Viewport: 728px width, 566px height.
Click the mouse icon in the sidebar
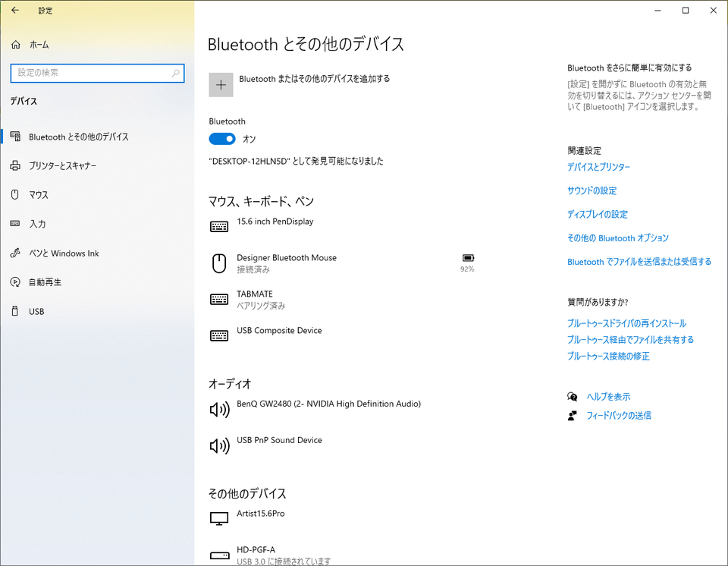point(15,195)
